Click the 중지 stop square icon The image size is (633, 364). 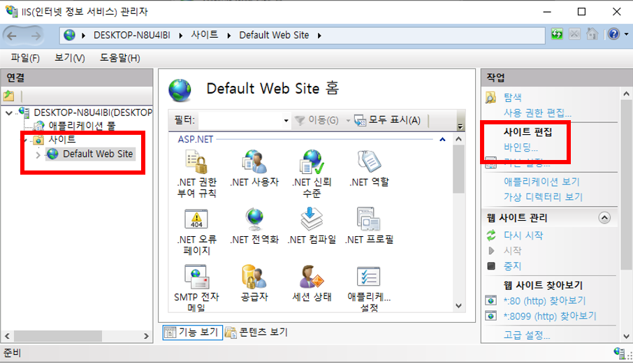click(x=491, y=266)
